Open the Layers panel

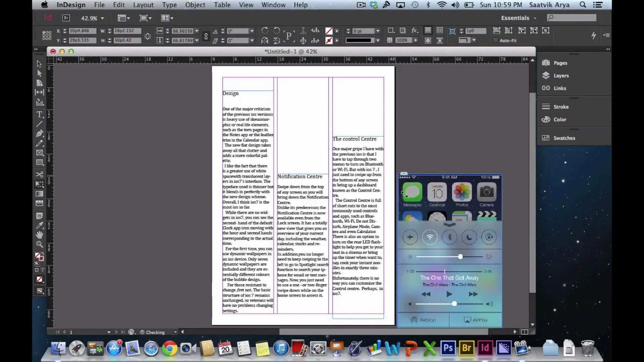(x=561, y=76)
